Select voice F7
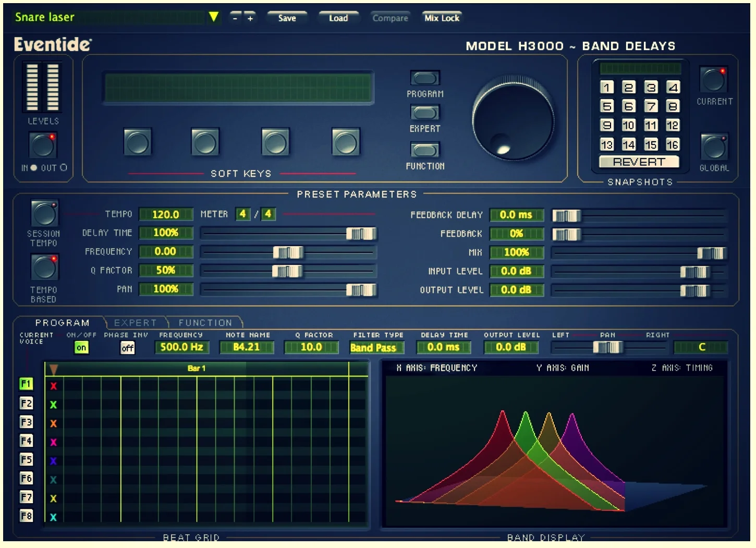This screenshot has width=756, height=548. click(26, 497)
